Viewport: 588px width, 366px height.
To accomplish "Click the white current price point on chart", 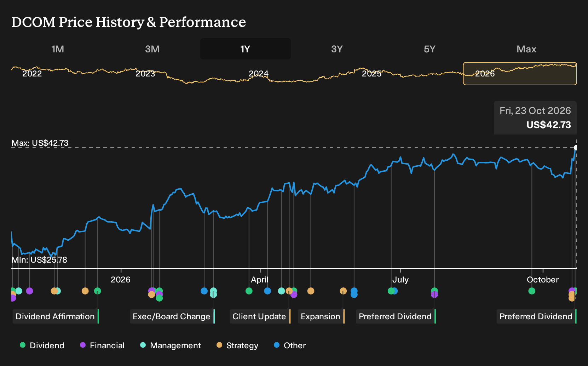I will (x=576, y=148).
